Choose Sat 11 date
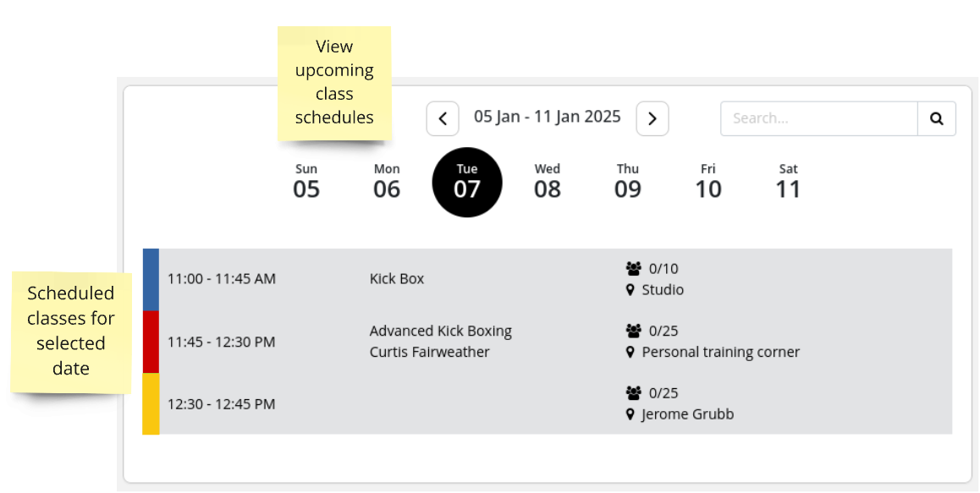This screenshot has height=493, width=980. 788,182
